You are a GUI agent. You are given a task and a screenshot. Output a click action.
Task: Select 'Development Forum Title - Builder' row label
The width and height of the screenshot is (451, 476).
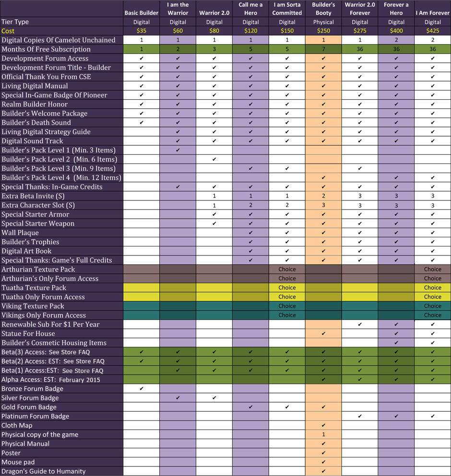[56, 68]
